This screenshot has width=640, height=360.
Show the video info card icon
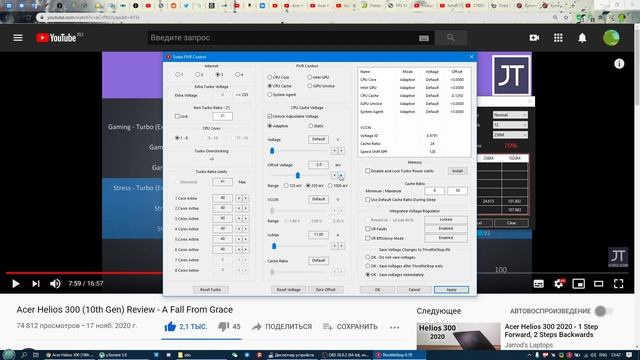(x=619, y=64)
